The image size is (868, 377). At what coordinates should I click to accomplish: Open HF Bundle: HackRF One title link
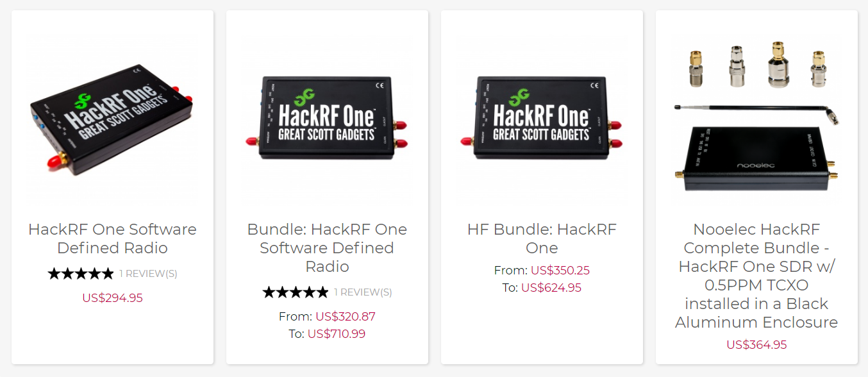click(542, 239)
